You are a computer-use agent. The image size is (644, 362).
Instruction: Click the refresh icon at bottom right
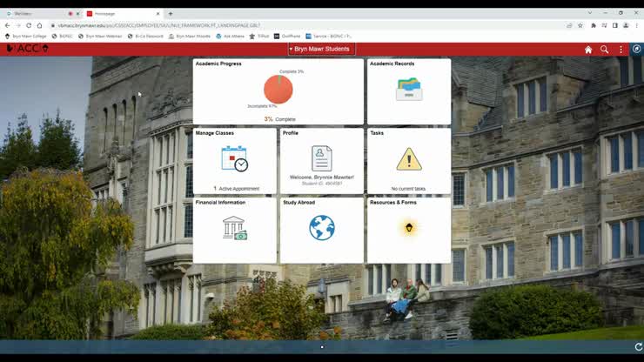coord(638,346)
